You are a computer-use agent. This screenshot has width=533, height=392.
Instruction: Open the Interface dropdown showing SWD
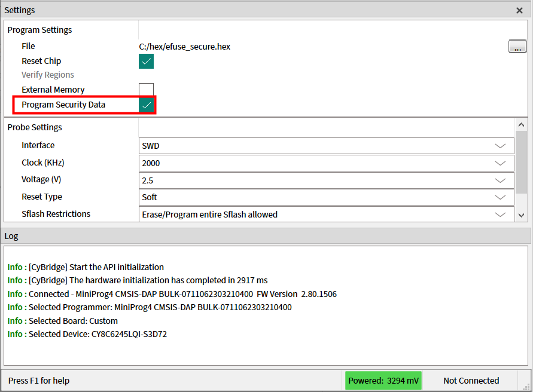click(x=326, y=146)
